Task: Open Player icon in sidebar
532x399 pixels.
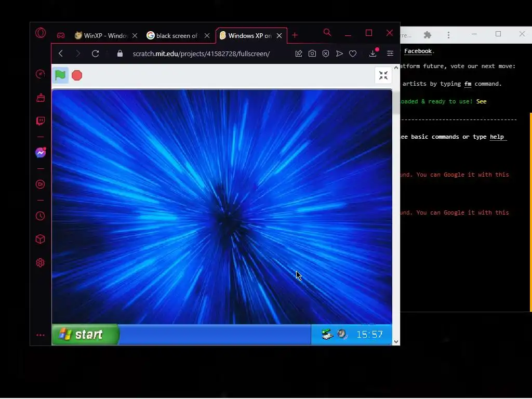Action: (x=41, y=184)
